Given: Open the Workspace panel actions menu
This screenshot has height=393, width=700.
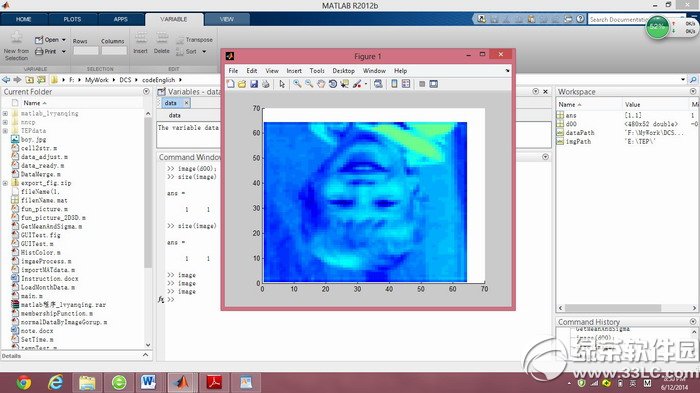Looking at the screenshot, I should pyautogui.click(x=693, y=92).
